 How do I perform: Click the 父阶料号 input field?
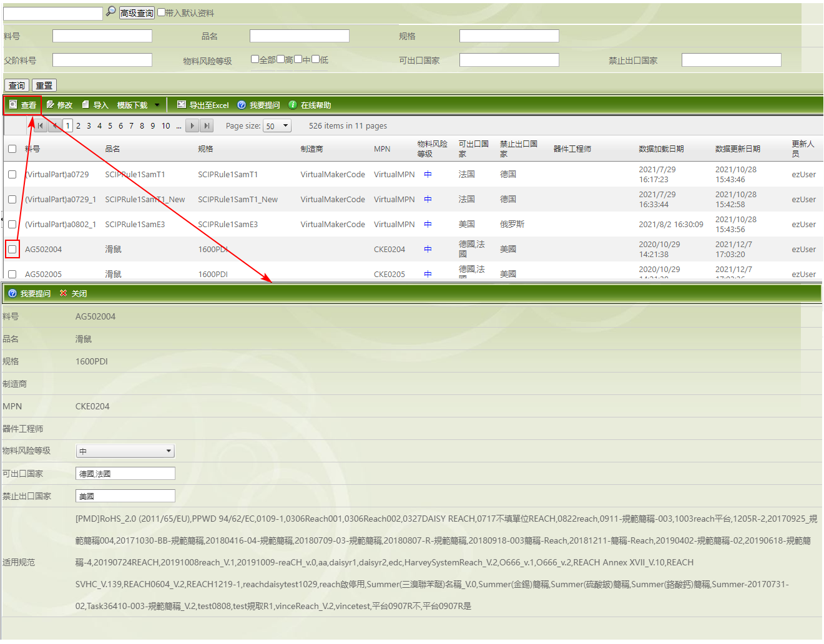[102, 60]
